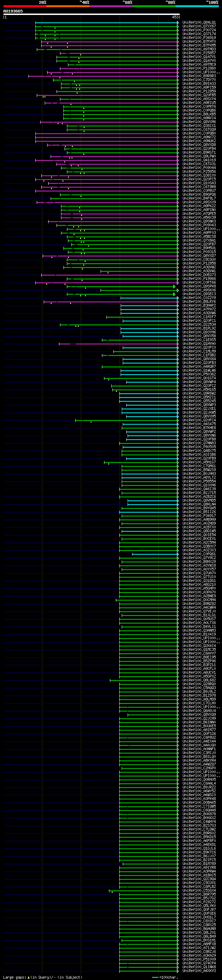Select label UniRef100_A7IJW2
This screenshot has height=980, width=222.
[x=199, y=948]
